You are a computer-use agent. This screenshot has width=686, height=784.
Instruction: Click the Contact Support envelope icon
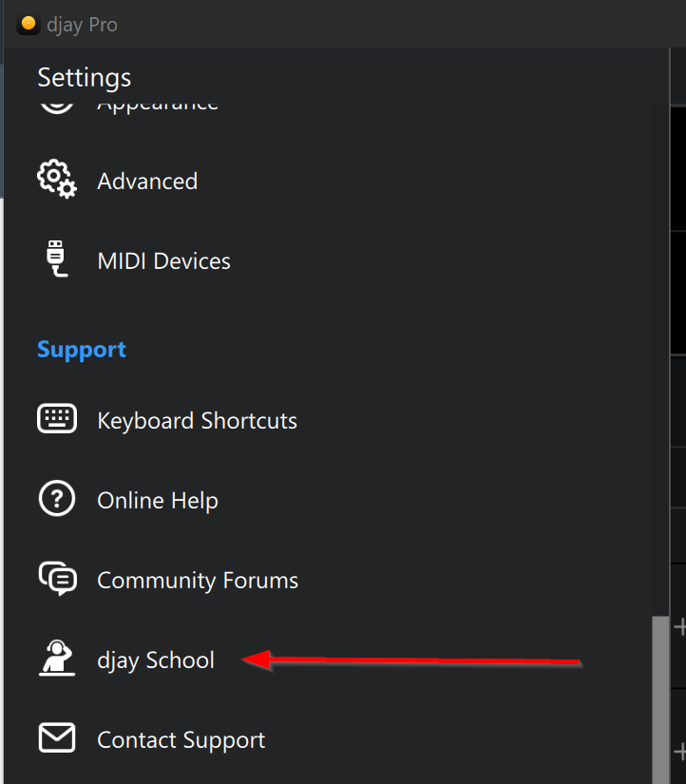[56, 738]
